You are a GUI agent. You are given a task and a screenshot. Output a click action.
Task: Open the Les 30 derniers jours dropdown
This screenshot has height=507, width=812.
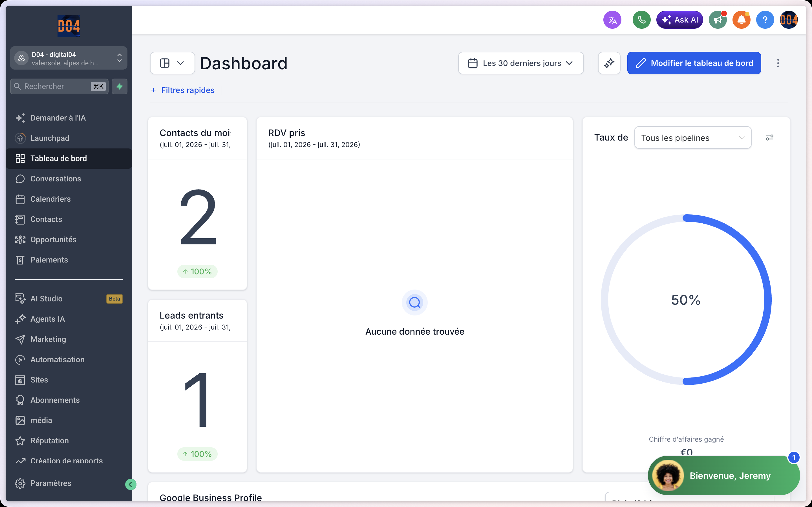click(x=521, y=63)
